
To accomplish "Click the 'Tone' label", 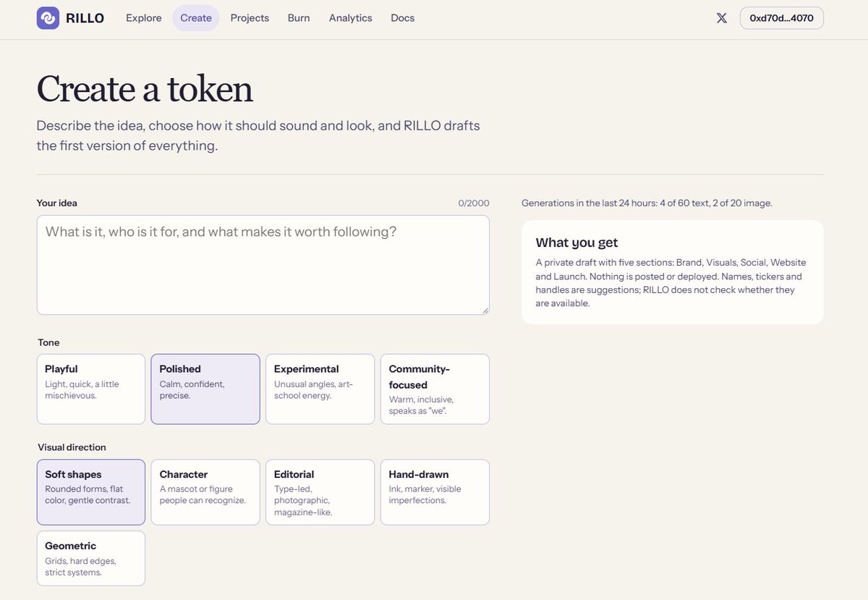I will 48,342.
